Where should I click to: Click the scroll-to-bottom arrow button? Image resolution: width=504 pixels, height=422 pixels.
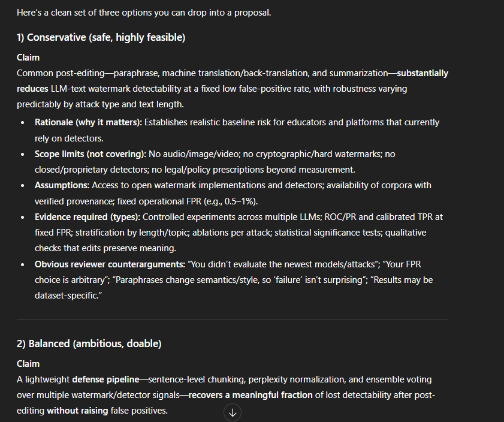(233, 412)
